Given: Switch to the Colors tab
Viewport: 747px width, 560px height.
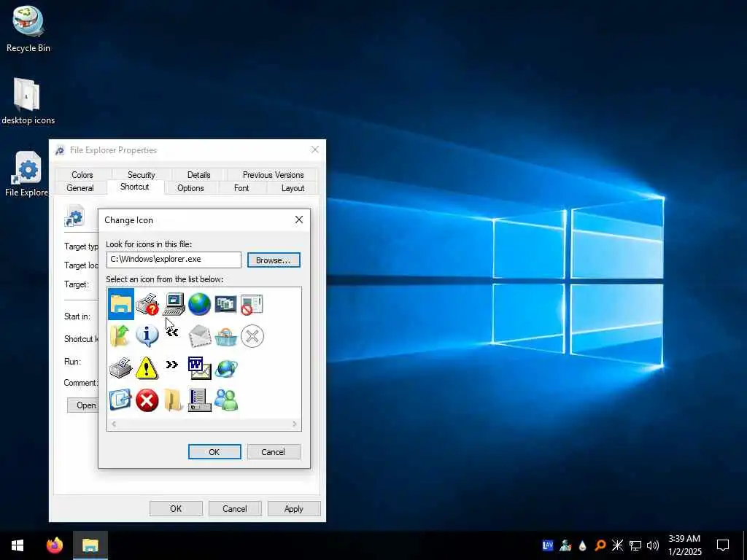Looking at the screenshot, I should click(82, 175).
